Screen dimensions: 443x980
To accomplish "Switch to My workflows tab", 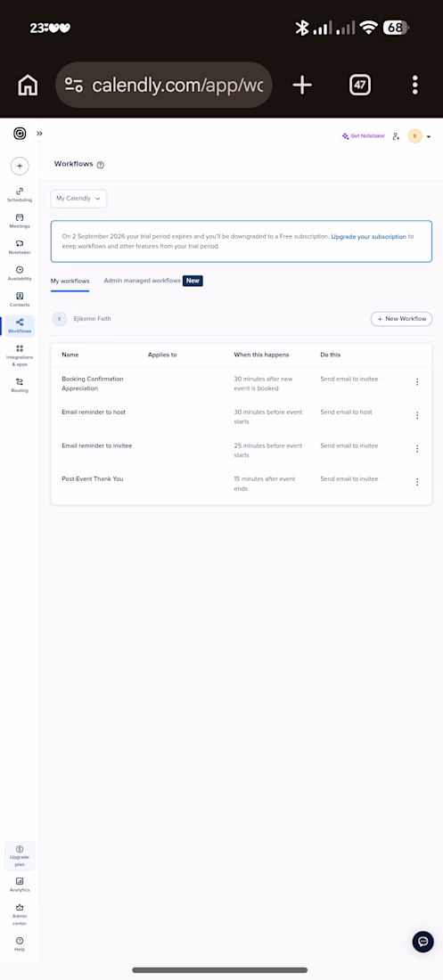I will pyautogui.click(x=70, y=282).
